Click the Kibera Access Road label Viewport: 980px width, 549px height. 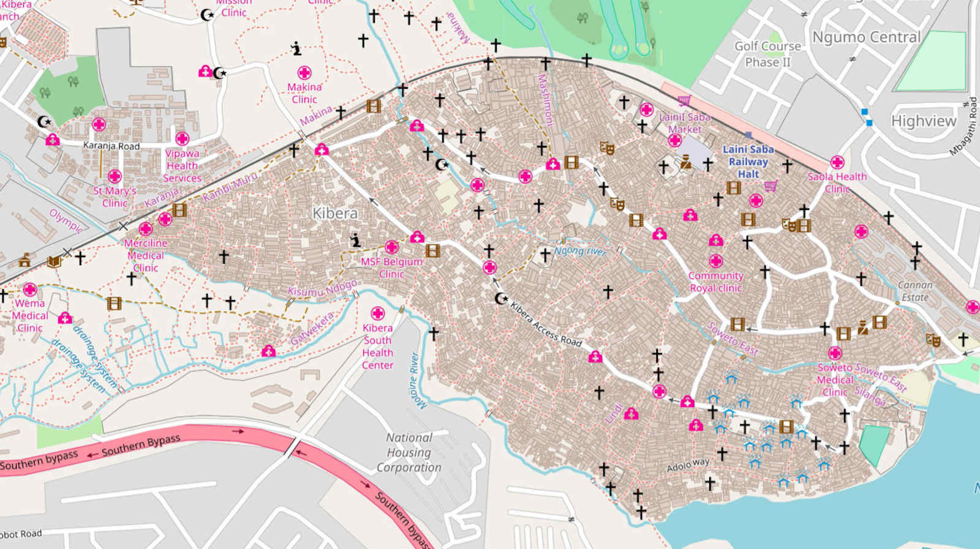click(x=546, y=324)
